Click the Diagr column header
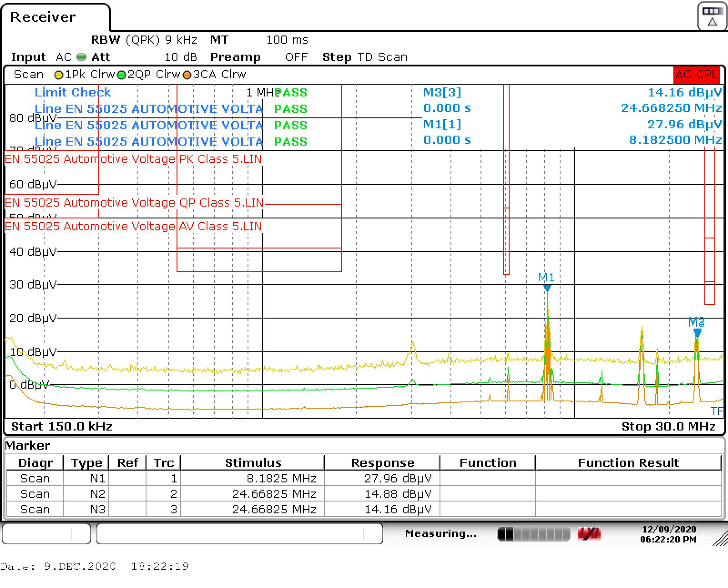 (35, 463)
